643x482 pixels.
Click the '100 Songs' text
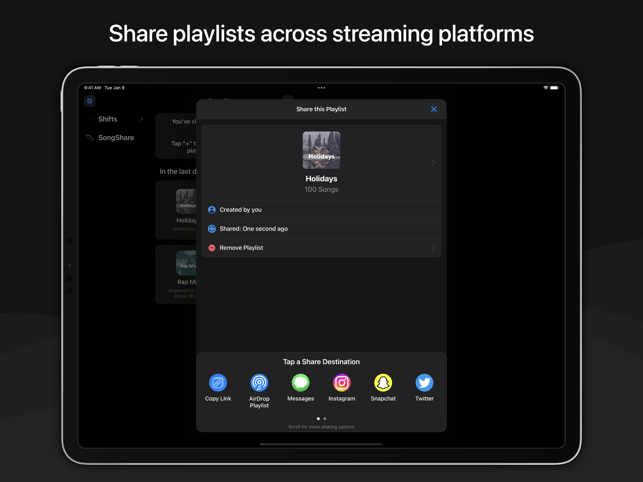click(322, 190)
